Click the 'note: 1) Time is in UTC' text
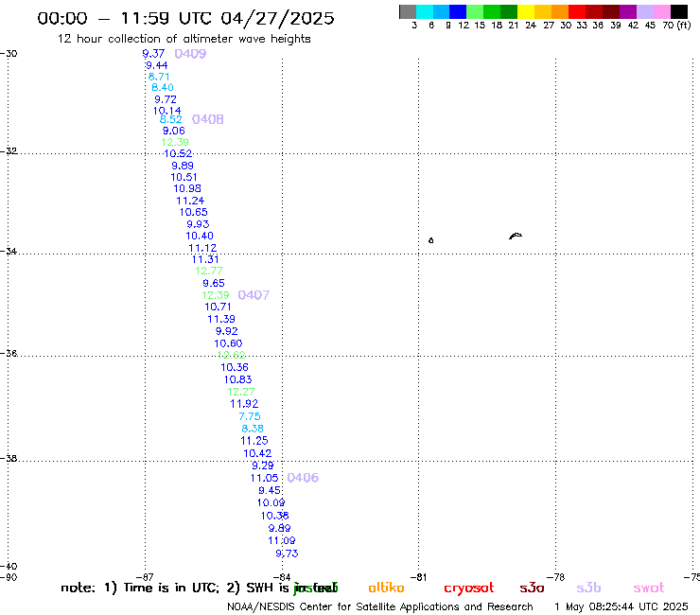The image size is (700, 615). click(140, 588)
